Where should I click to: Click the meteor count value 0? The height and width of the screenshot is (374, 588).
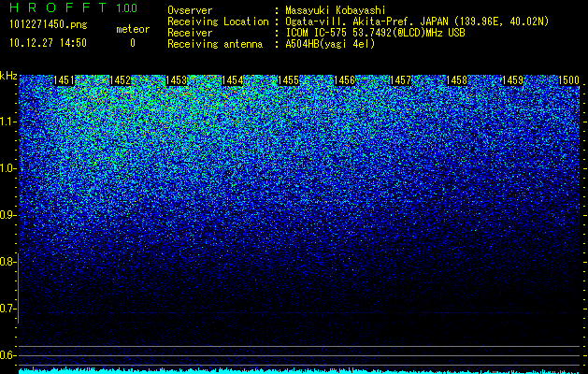pos(133,43)
